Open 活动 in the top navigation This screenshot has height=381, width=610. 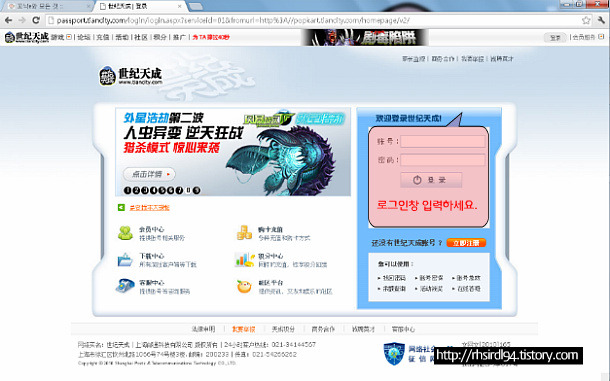tap(122, 37)
